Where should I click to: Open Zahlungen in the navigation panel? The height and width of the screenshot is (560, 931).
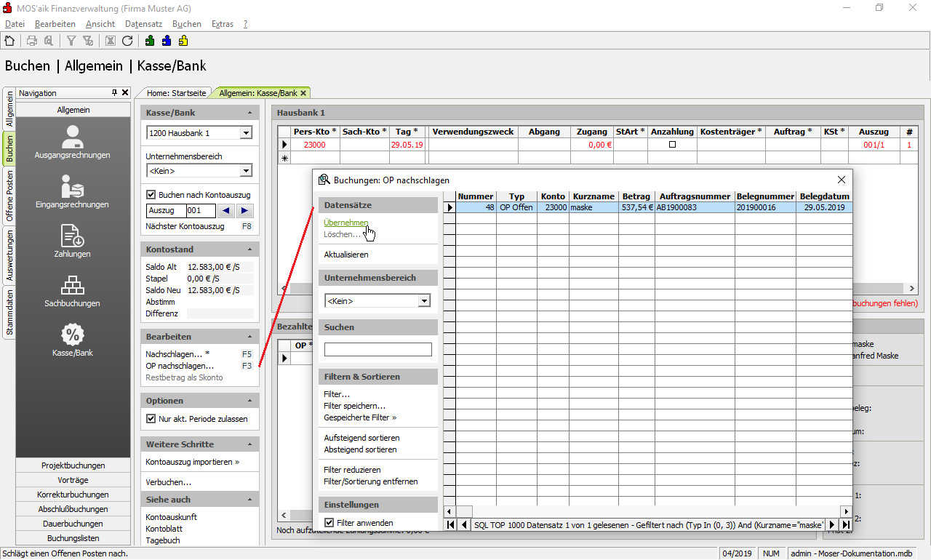tap(72, 241)
